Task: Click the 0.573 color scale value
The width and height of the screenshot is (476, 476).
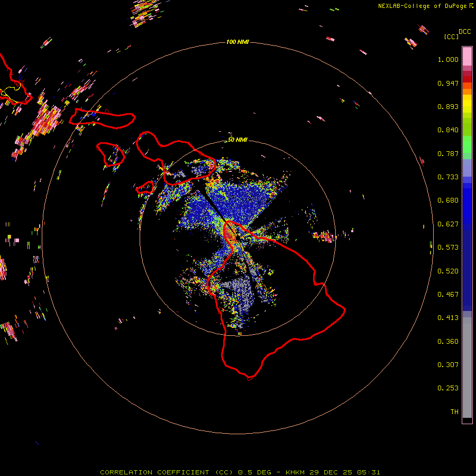Action: [x=448, y=248]
